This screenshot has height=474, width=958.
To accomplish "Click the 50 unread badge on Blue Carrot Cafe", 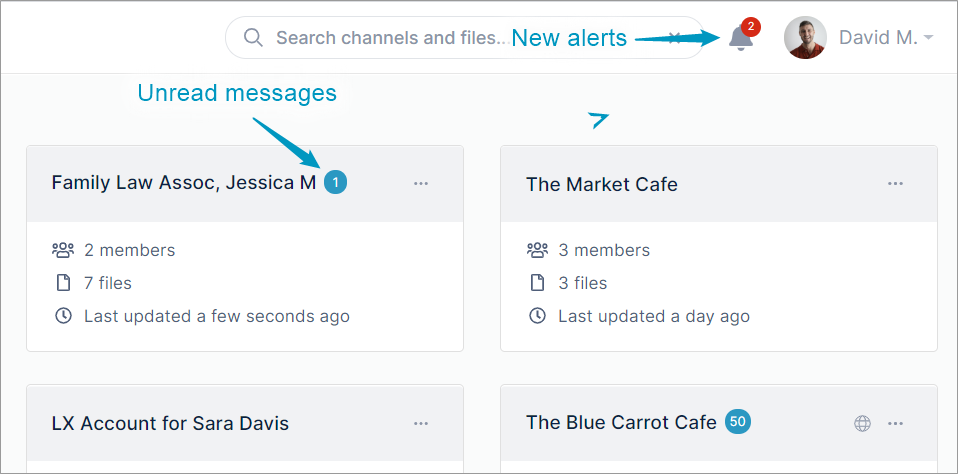I will coord(738,421).
